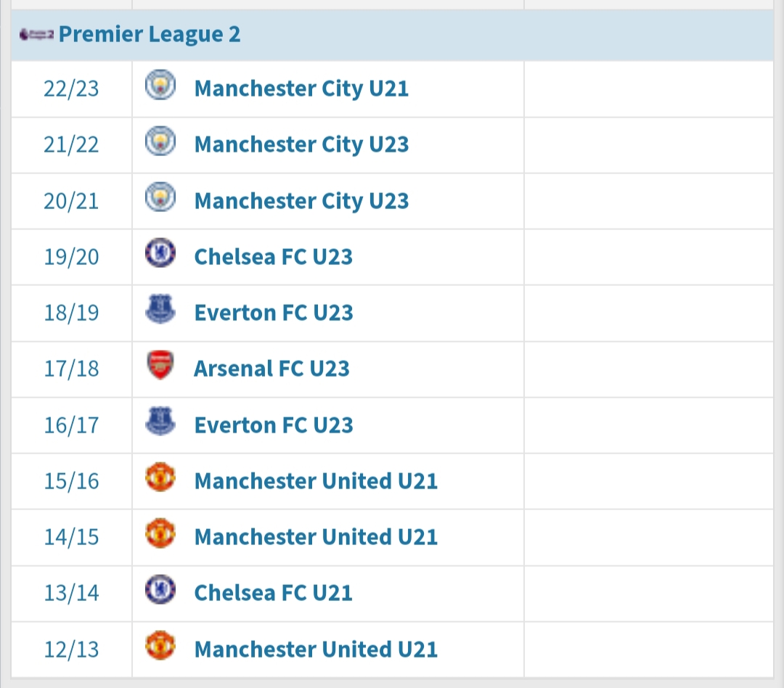This screenshot has width=784, height=688.
Task: Click Manchester City crest for 20/21
Action: coord(160,197)
